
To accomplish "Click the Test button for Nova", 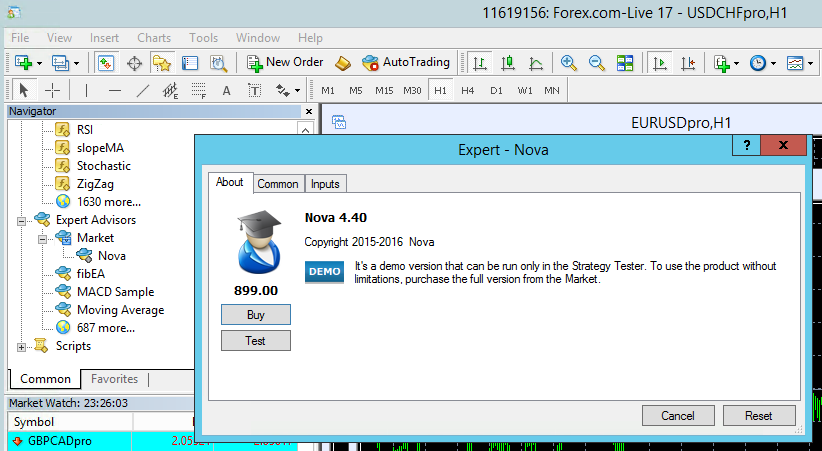I will click(256, 341).
